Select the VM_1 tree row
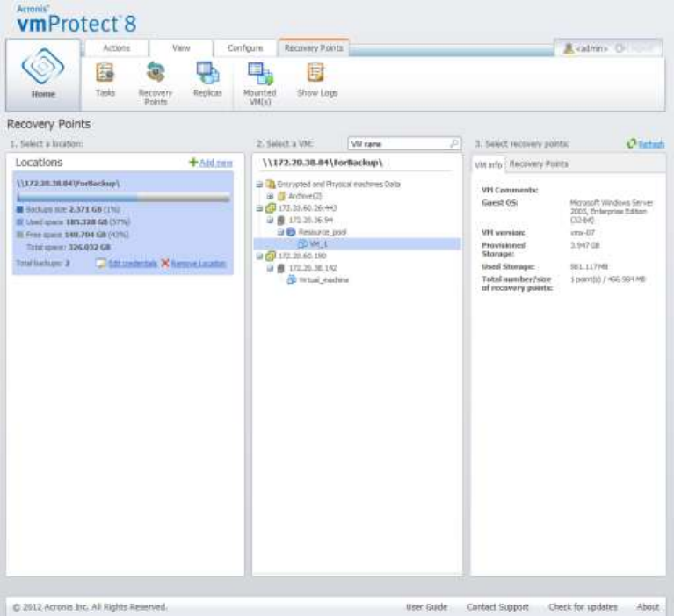The width and height of the screenshot is (674, 616). (357, 244)
